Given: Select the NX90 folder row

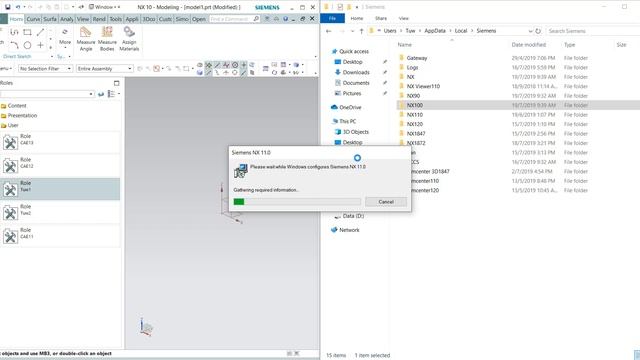Looking at the screenshot, I should [x=518, y=96].
